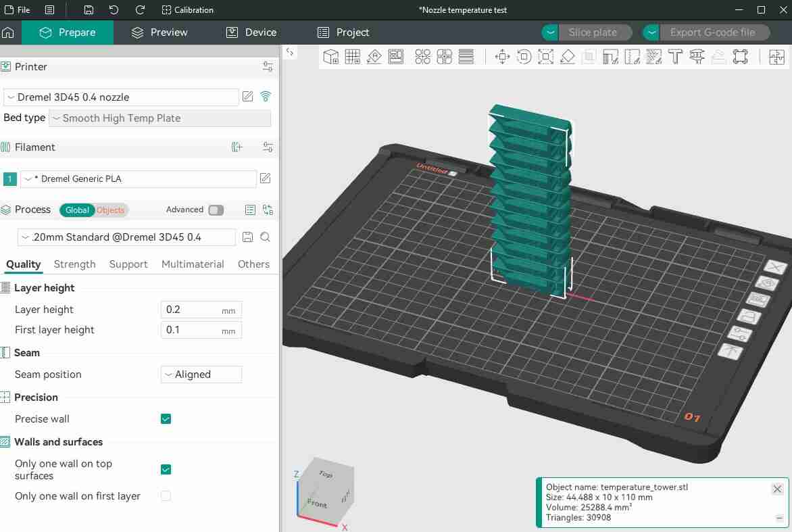Open the Variable layer height tool
Image resolution: width=792 pixels, height=532 pixels.
[x=466, y=57]
